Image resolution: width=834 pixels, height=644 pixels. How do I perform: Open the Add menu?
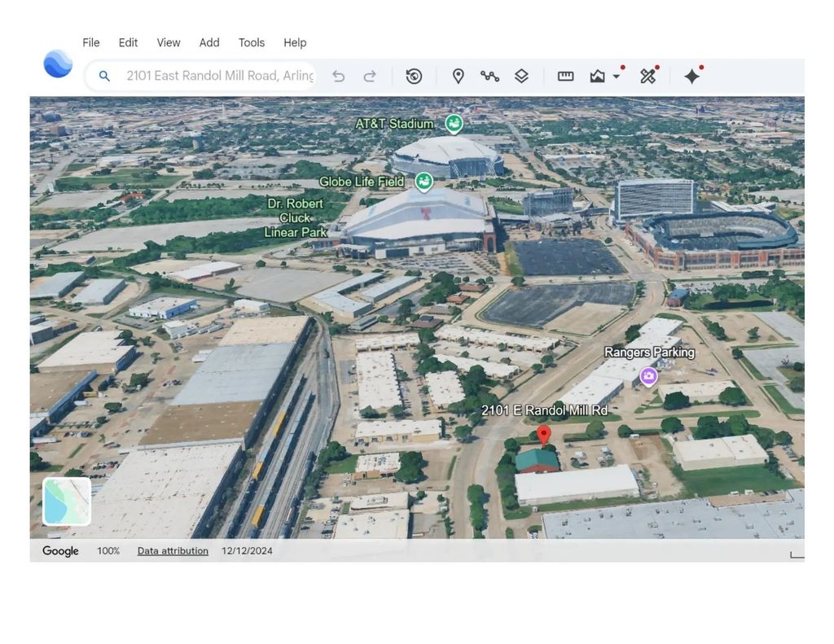209,42
